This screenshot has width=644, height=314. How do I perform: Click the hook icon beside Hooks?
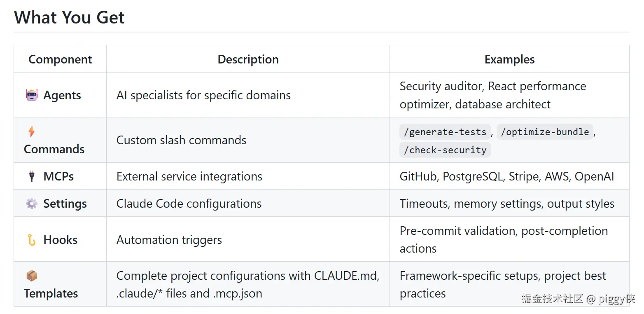(x=32, y=240)
